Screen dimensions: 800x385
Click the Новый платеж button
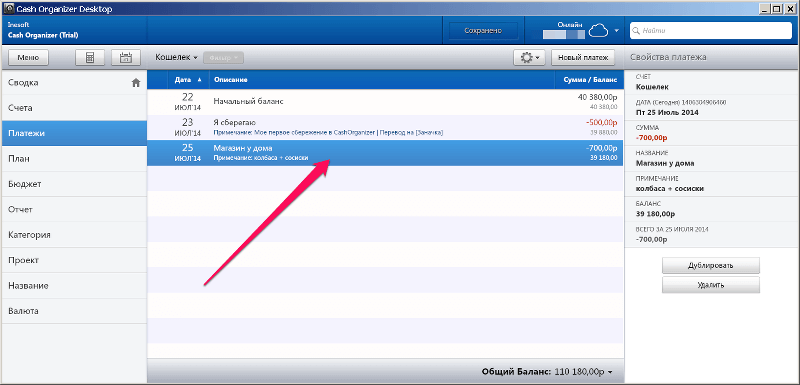click(583, 58)
